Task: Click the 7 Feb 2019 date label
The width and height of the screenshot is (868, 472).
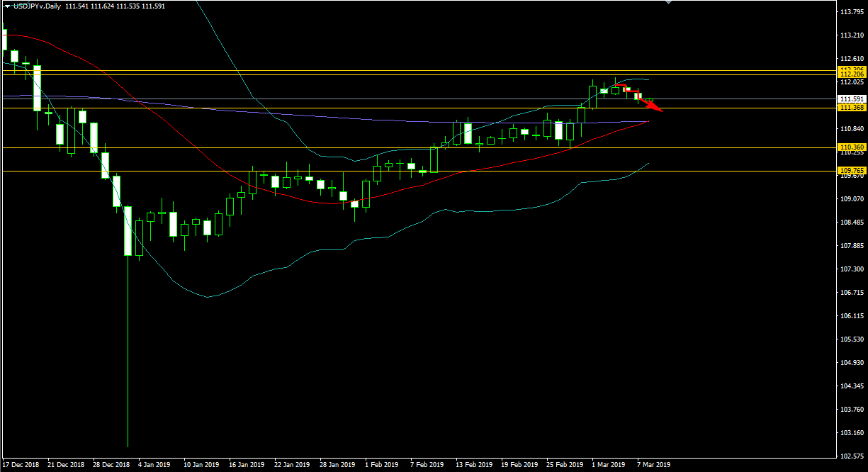Action: (x=427, y=466)
